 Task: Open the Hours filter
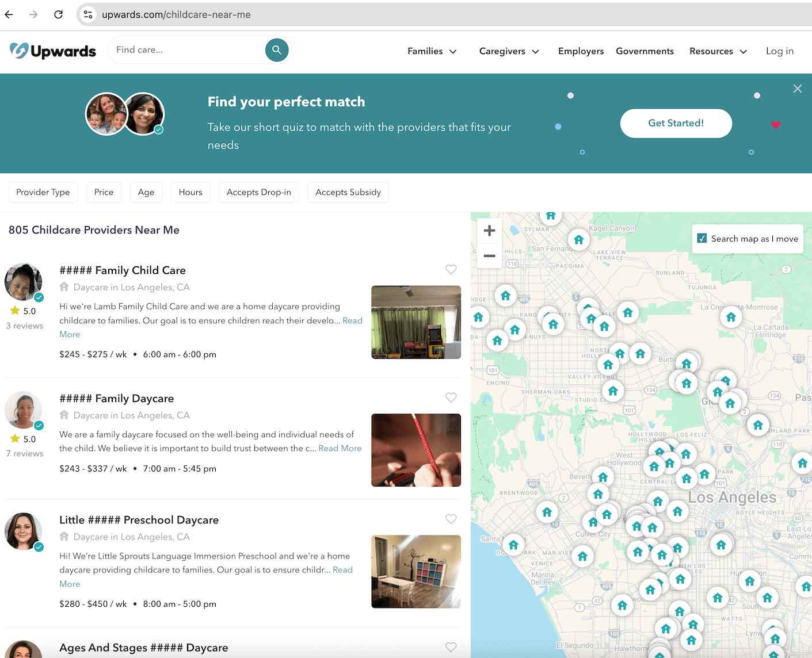pos(190,192)
